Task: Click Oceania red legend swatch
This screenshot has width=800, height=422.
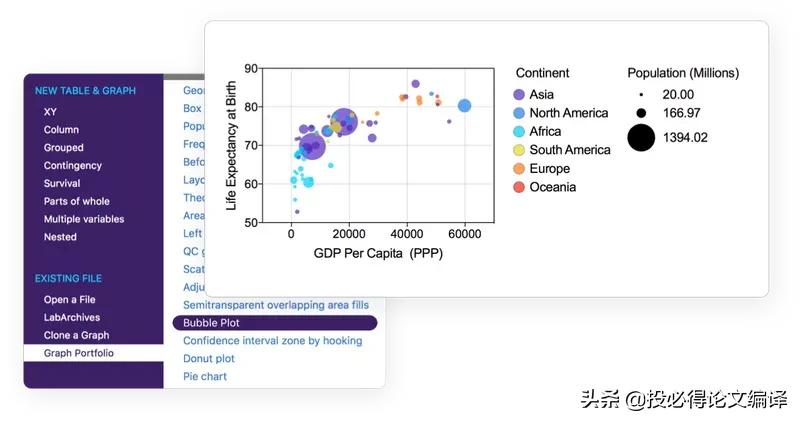Action: tap(518, 187)
